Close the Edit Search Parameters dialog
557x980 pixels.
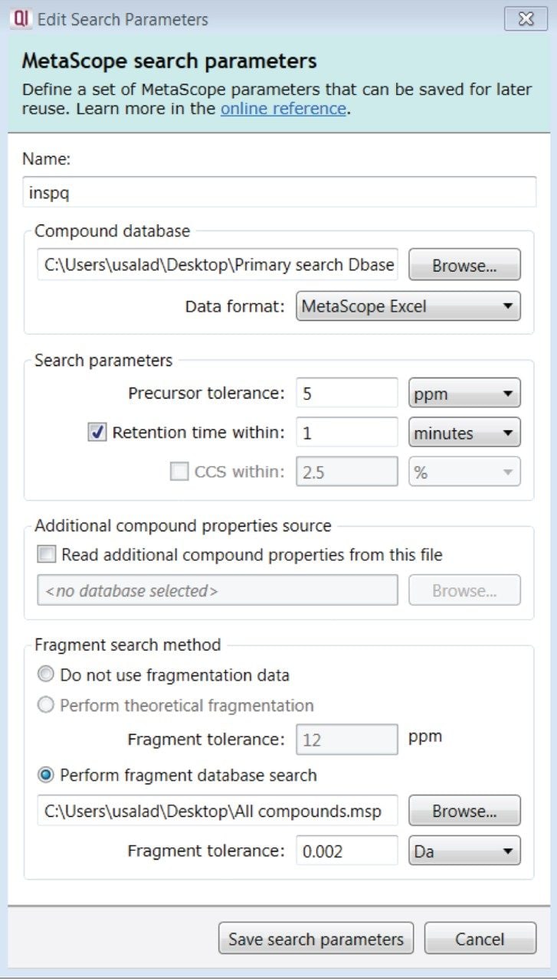[526, 19]
